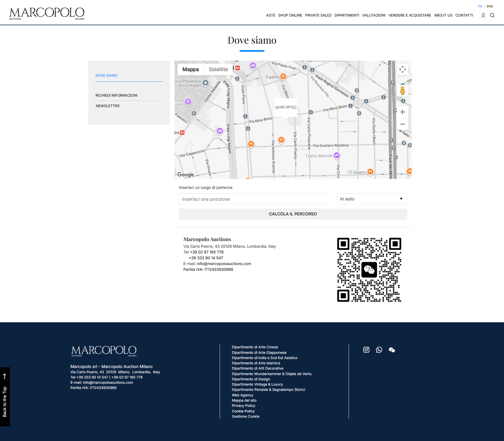Toggle fullscreen view on the map

403,69
